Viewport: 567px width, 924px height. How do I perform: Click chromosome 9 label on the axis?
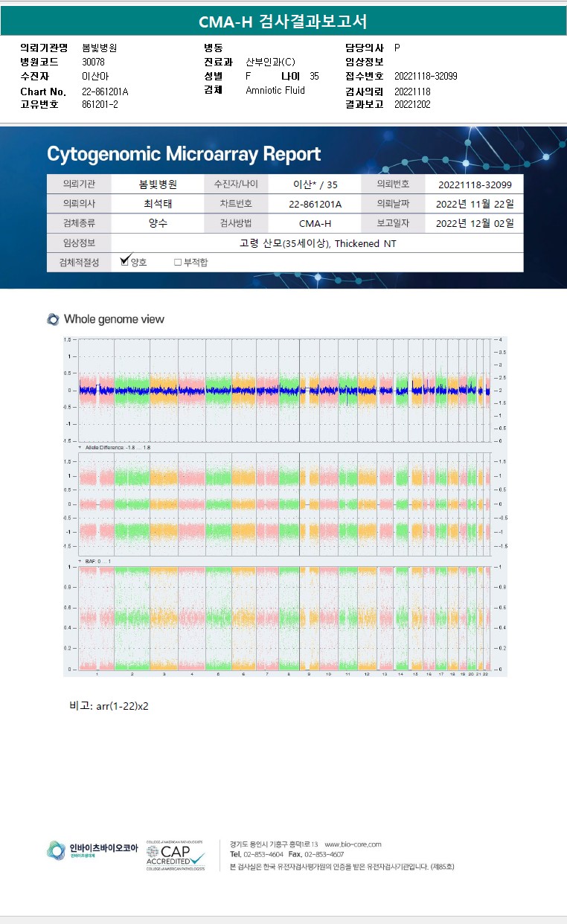[x=309, y=674]
